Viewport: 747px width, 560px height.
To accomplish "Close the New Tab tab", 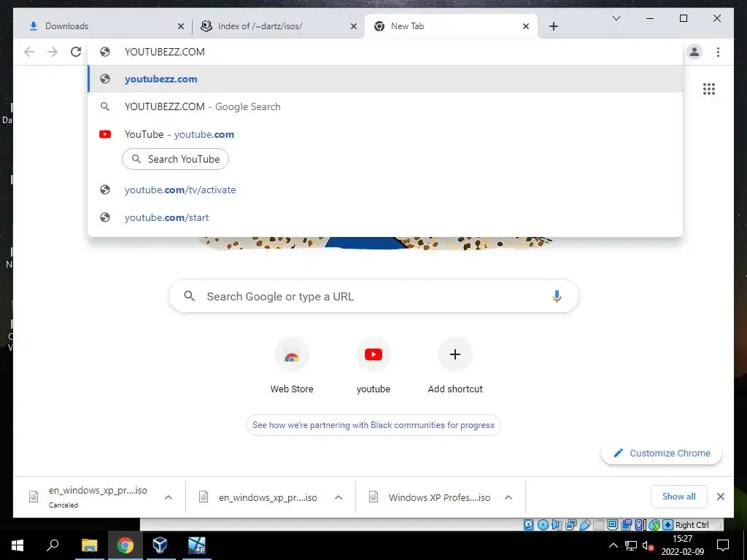I will (x=526, y=26).
